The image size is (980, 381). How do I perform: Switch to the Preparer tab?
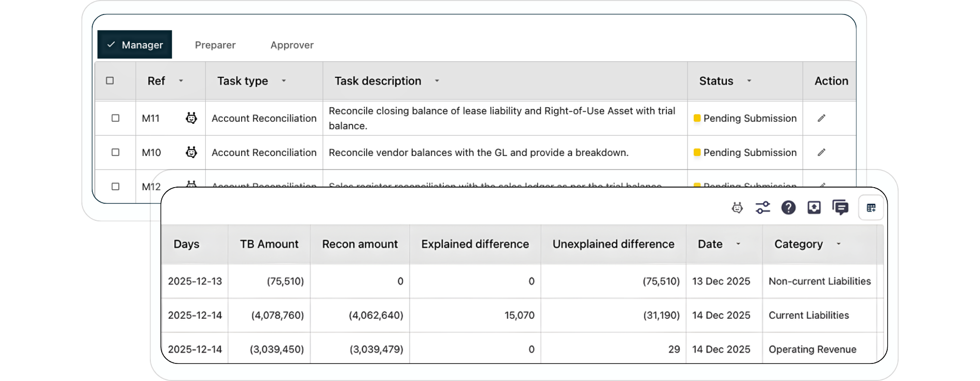[215, 45]
